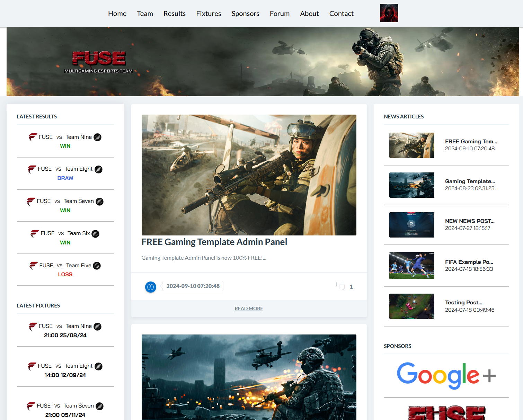Click the Team Nine badge in Latest Fixtures
The image size is (523, 420).
pyautogui.click(x=98, y=327)
